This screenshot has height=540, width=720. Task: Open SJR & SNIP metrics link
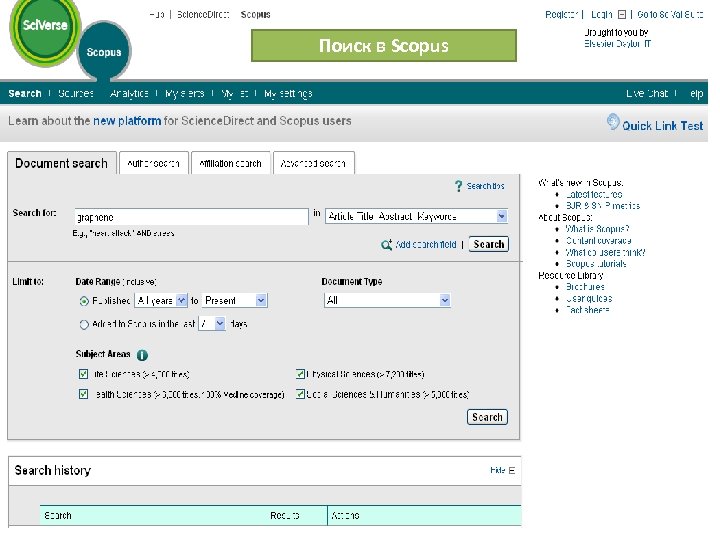pos(602,206)
